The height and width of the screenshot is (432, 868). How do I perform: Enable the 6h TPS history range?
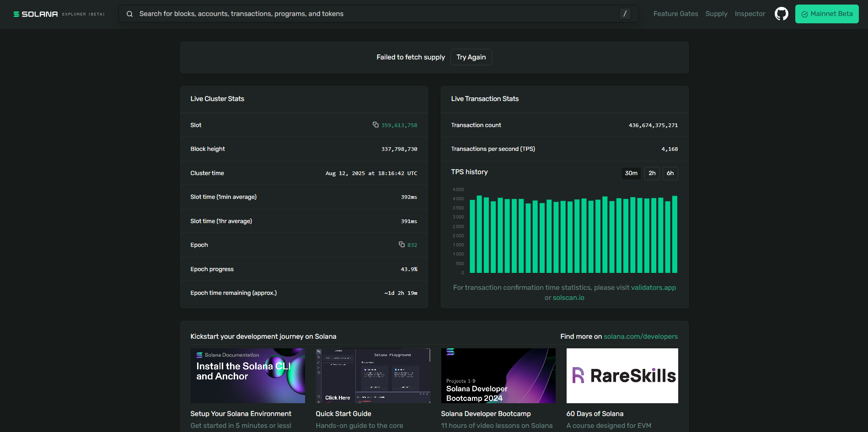tap(670, 173)
